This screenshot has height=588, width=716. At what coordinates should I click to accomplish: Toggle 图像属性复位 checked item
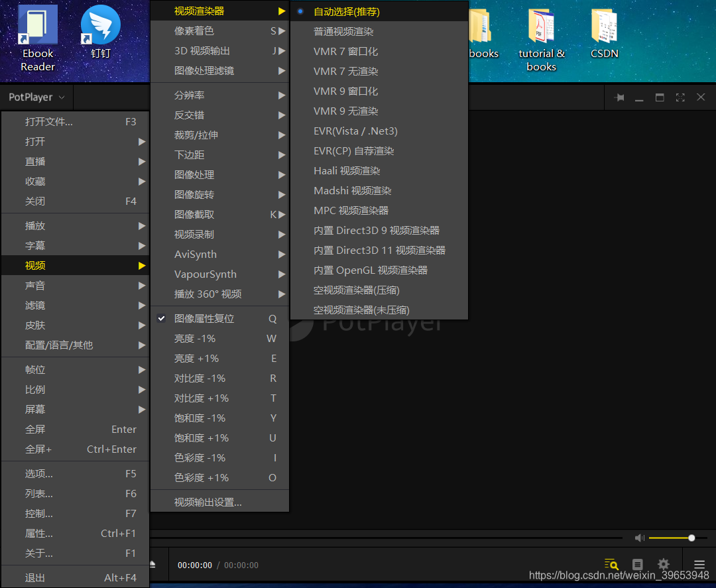219,319
